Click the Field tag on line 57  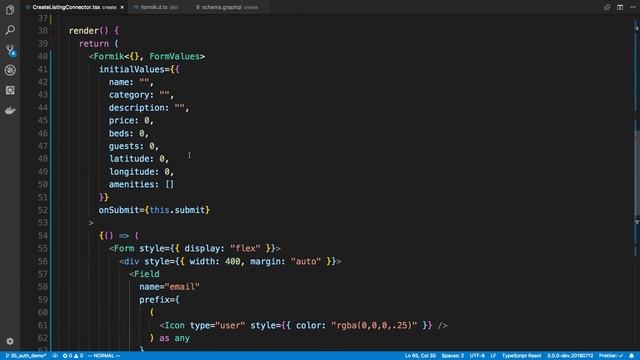[147, 274]
